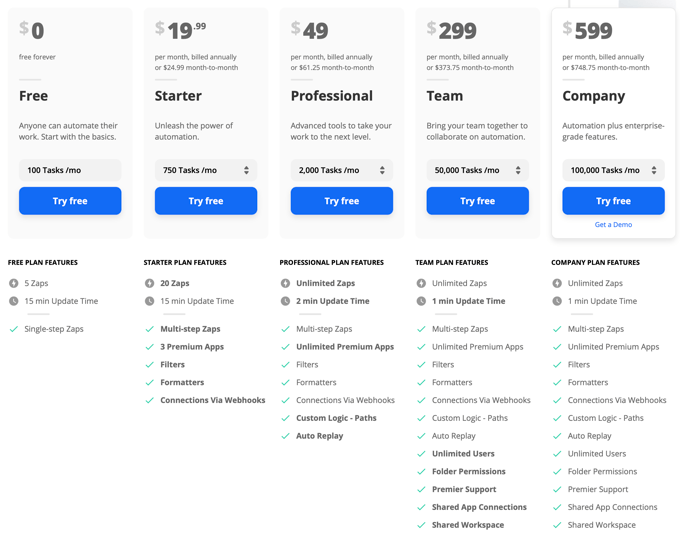680x537 pixels.
Task: Click the bolt icon beside Company 'Unlimited Zaps'
Action: point(557,283)
